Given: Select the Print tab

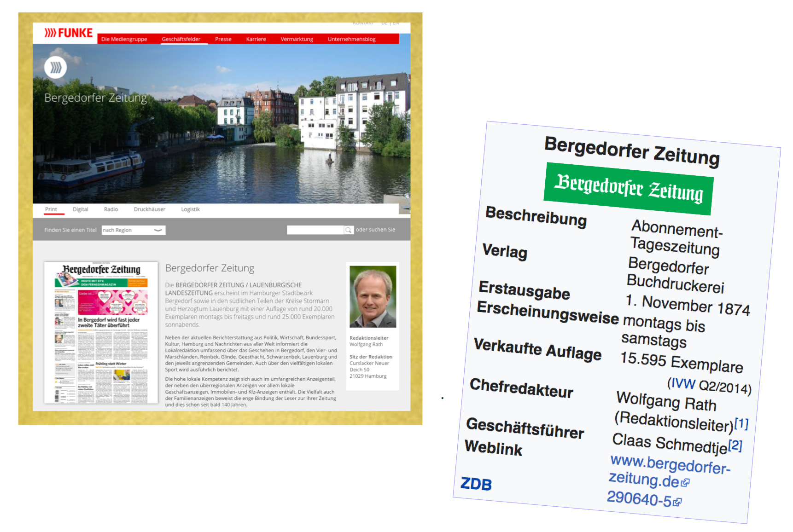Looking at the screenshot, I should (51, 209).
